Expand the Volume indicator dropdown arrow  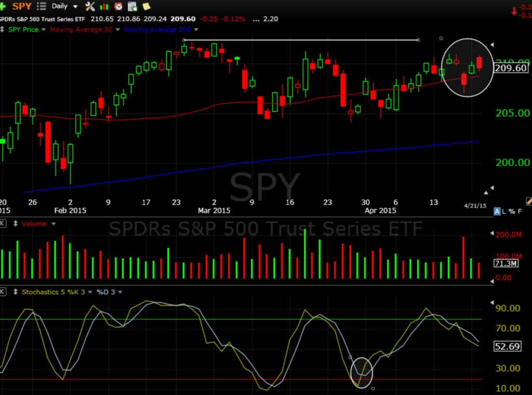point(54,224)
